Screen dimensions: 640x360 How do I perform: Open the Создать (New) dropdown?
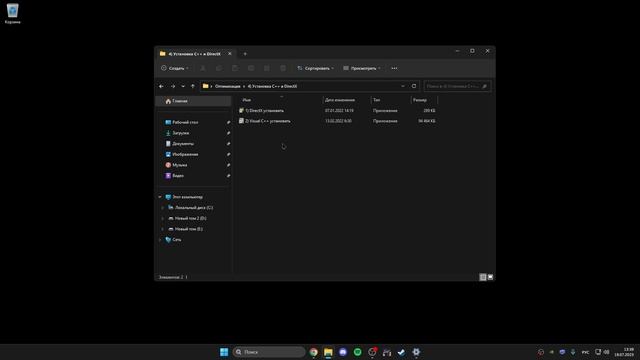pyautogui.click(x=175, y=68)
